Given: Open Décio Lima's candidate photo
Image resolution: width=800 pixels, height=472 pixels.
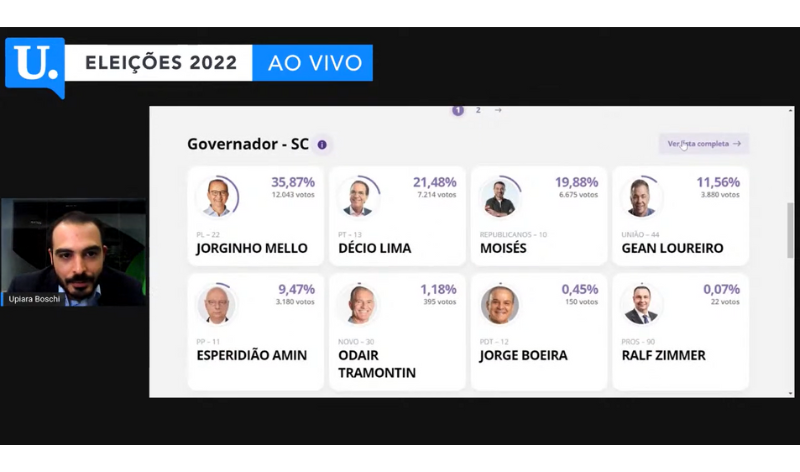Looking at the screenshot, I should [x=357, y=197].
